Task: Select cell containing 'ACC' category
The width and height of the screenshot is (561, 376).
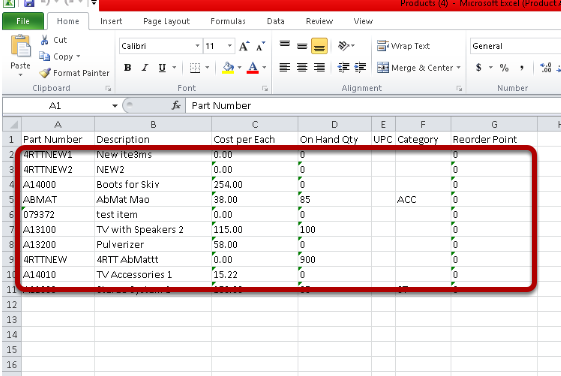Action: (x=423, y=199)
